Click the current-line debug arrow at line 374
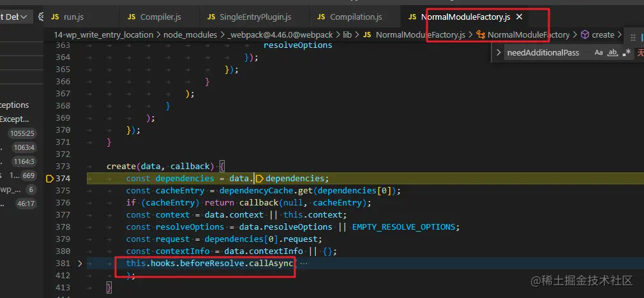 tap(50, 179)
